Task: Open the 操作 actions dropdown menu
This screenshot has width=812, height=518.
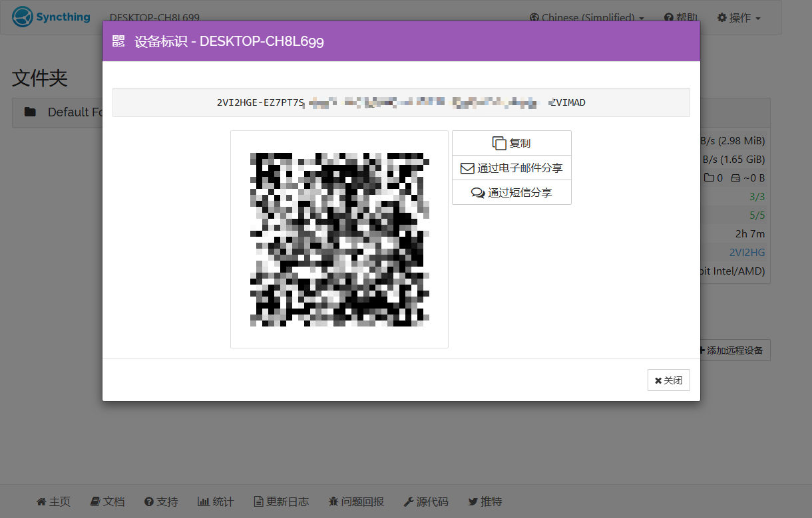Action: click(738, 17)
